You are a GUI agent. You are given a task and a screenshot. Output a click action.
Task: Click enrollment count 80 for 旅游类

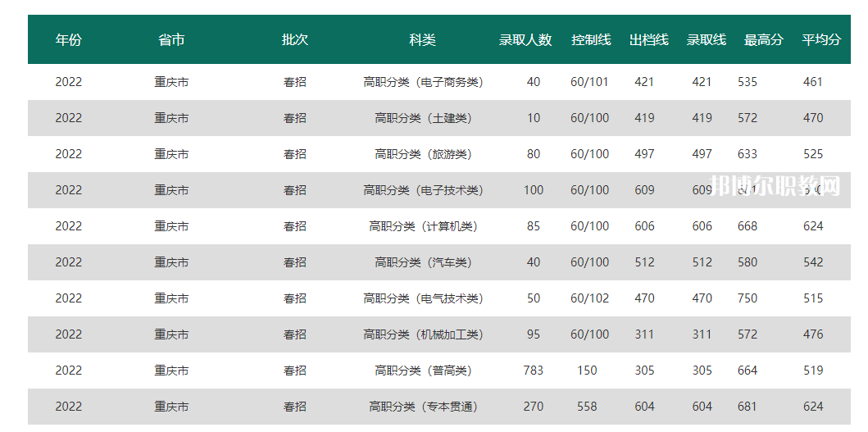(x=533, y=154)
